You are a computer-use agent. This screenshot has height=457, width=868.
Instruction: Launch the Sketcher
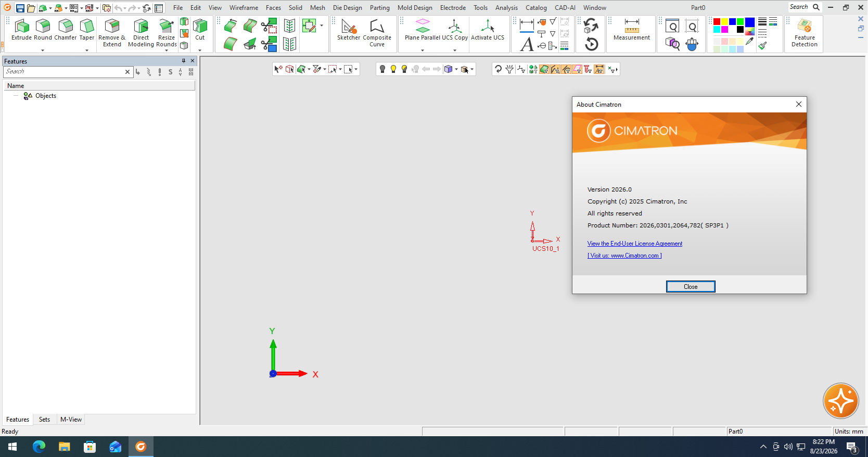click(349, 30)
